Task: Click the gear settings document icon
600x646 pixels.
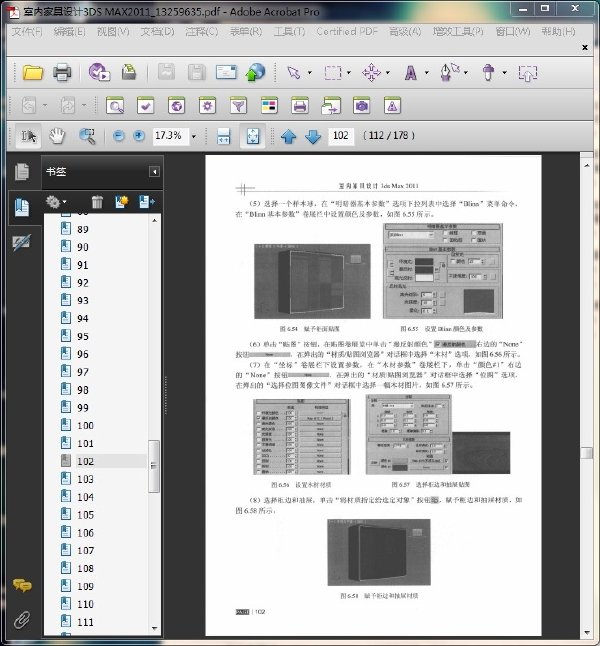Action: [x=207, y=106]
